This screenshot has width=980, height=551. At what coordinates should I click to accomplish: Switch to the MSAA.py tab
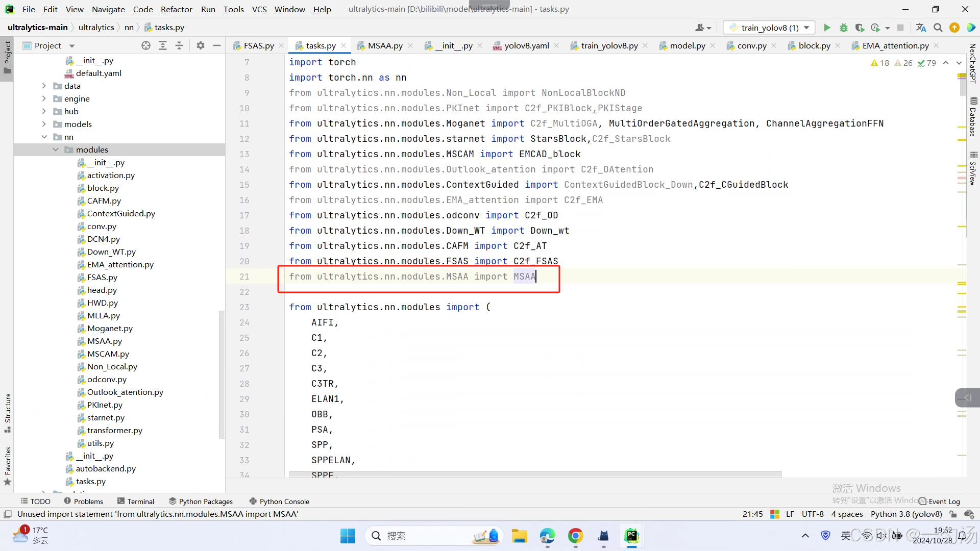click(x=385, y=45)
